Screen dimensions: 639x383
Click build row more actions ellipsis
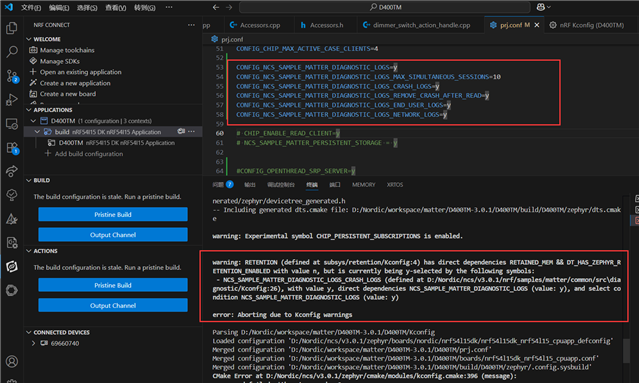click(192, 131)
